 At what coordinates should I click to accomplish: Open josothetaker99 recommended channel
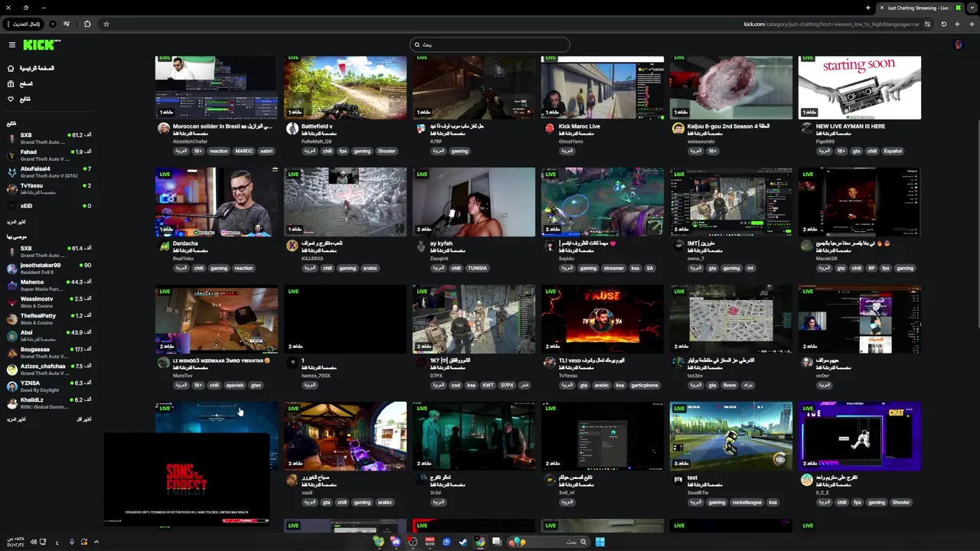tap(49, 268)
